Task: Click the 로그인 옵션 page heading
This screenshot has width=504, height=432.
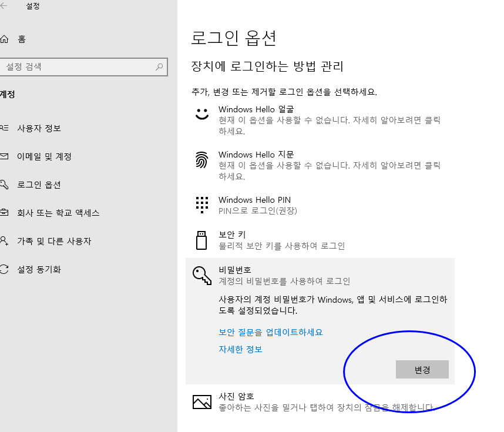Action: [x=233, y=38]
